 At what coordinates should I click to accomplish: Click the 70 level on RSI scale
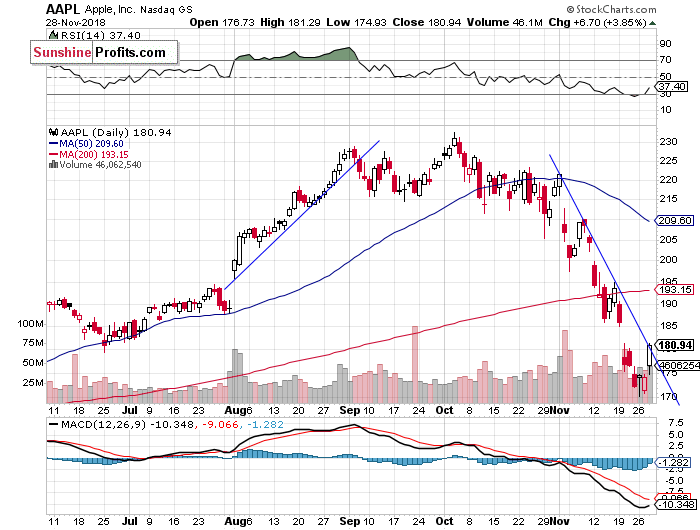point(666,59)
